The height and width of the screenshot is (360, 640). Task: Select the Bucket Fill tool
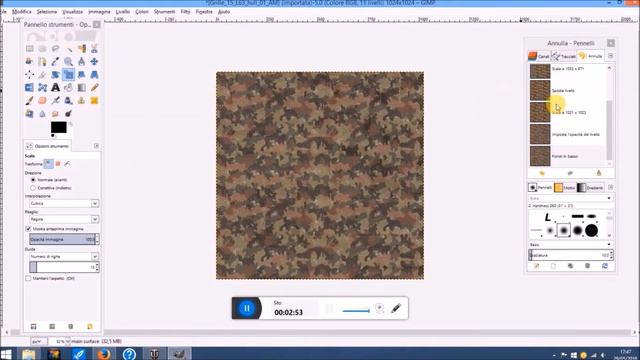(69, 87)
